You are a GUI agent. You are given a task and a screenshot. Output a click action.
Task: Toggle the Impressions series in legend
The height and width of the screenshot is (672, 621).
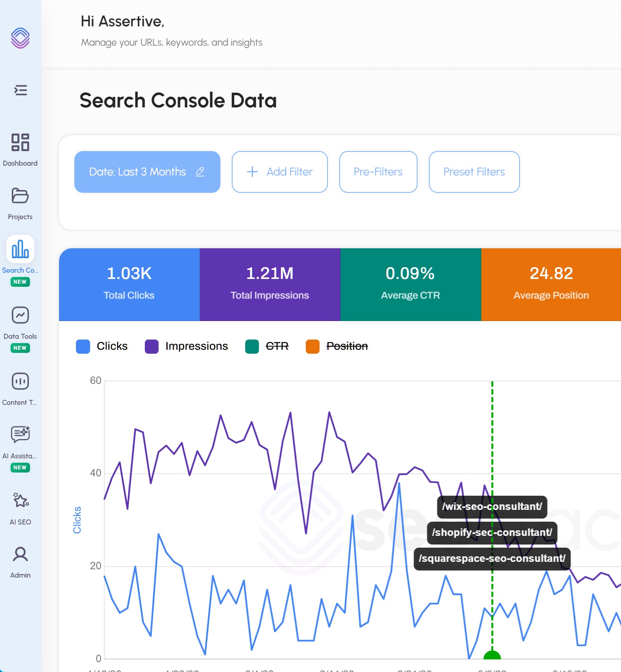point(187,346)
